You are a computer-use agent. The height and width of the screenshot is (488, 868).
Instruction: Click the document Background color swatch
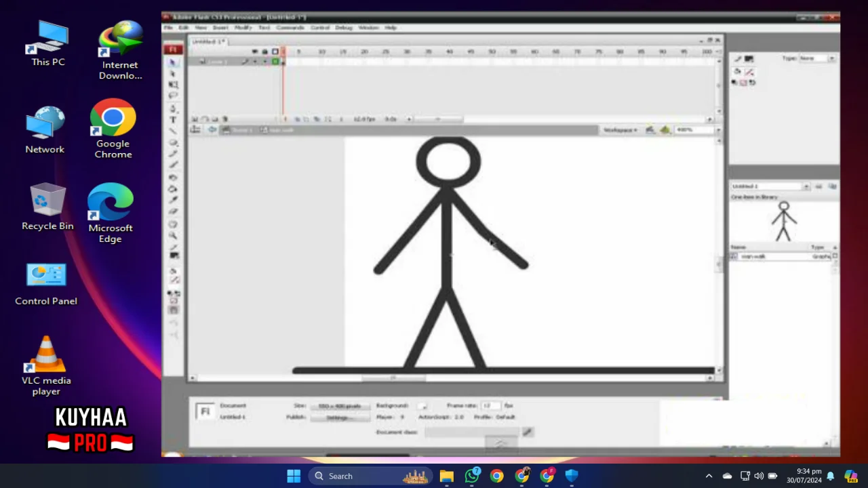(422, 405)
